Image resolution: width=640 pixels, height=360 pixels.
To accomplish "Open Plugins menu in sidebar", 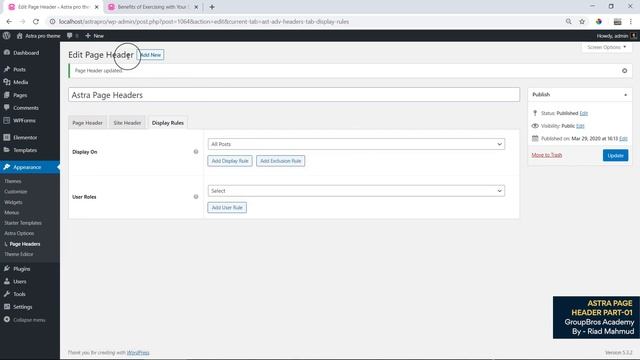I will click(22, 269).
